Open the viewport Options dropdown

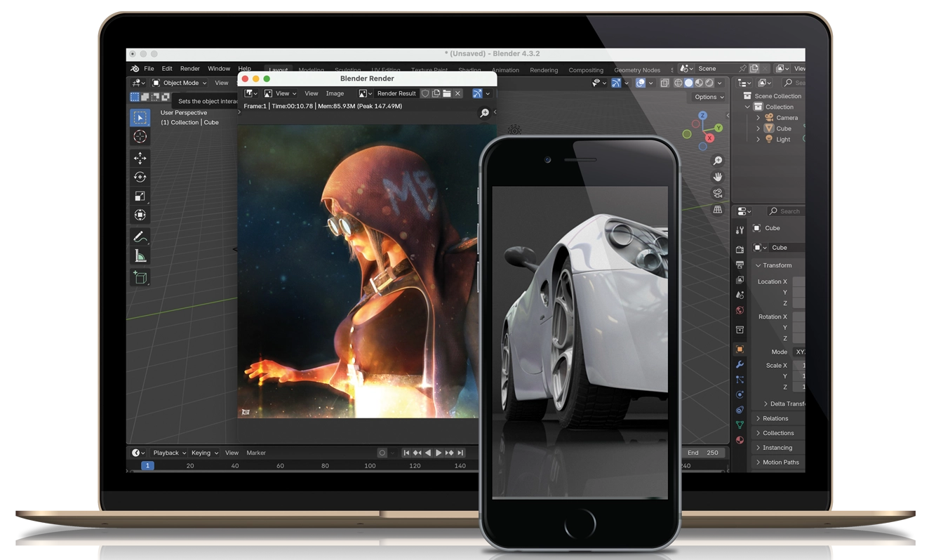coord(709,97)
